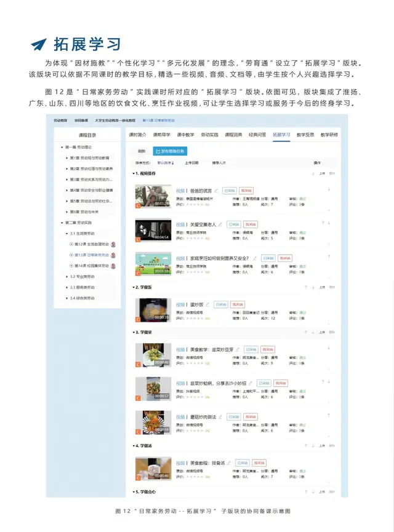Go to 经典问答 tab

pos(257,135)
